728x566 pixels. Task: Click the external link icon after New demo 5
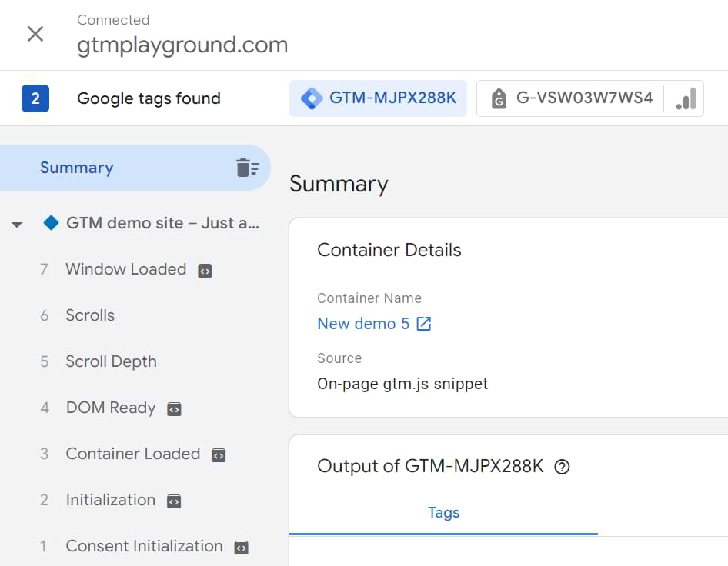pos(424,324)
